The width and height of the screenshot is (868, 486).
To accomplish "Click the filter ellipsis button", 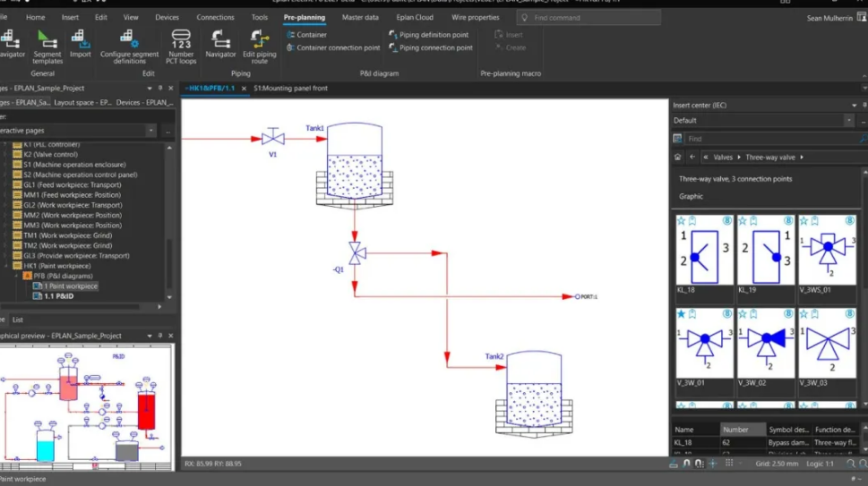I will [168, 131].
